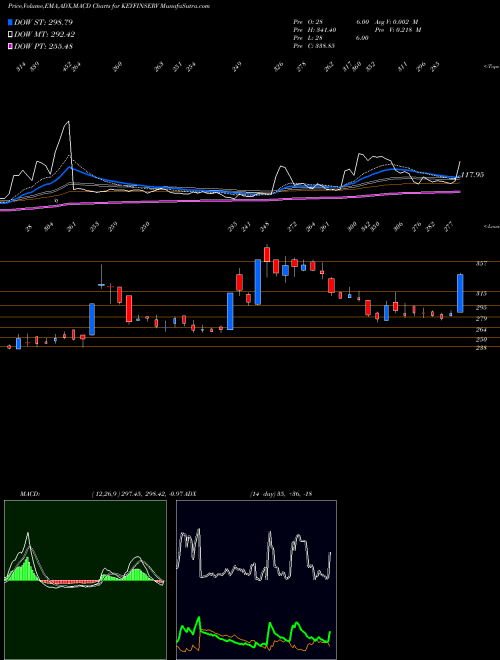Click the 279 price level label
The width and height of the screenshot is (500, 660).
pyautogui.click(x=481, y=319)
